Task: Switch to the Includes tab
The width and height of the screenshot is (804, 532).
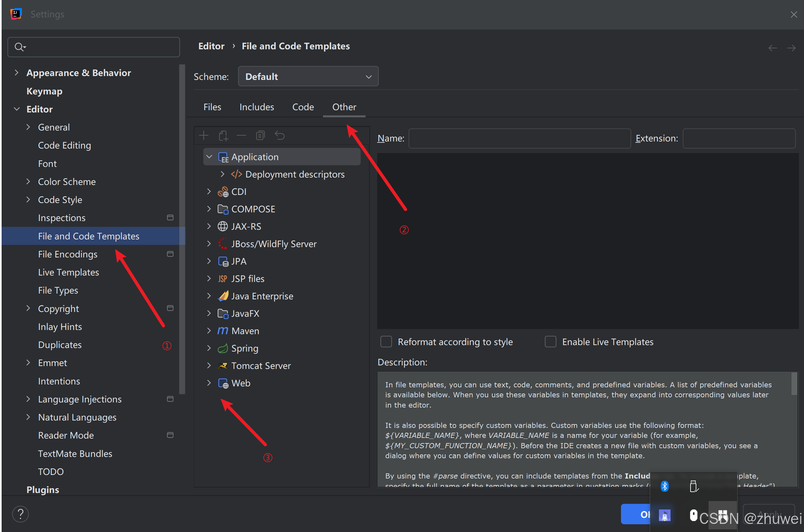Action: coord(257,107)
